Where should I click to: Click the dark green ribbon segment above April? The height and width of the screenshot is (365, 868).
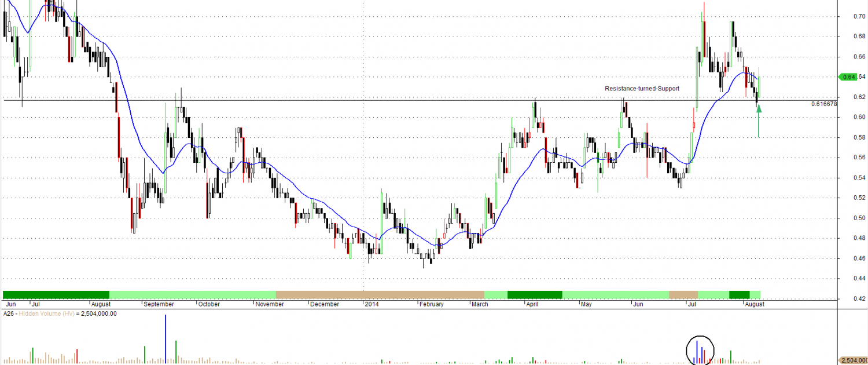tap(535, 294)
